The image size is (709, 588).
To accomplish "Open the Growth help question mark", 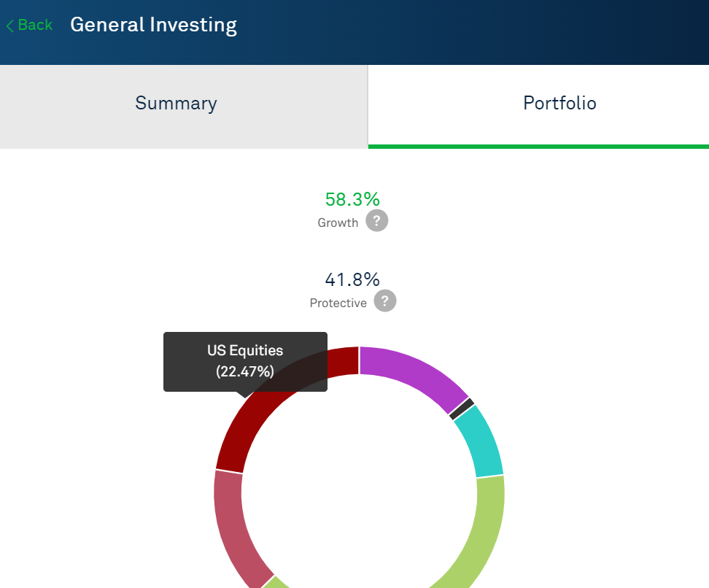I will pyautogui.click(x=376, y=221).
